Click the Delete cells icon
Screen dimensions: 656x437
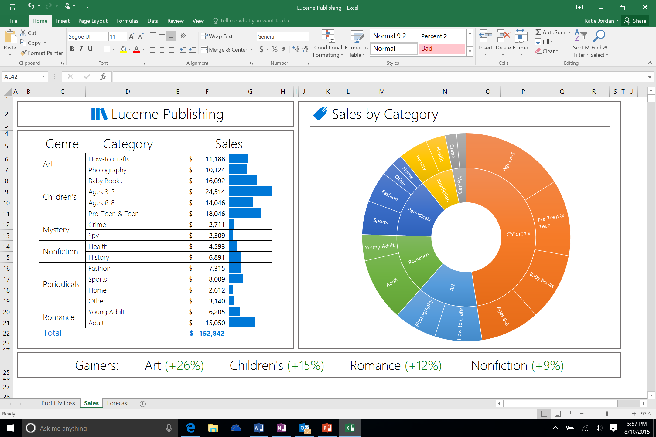click(x=502, y=38)
